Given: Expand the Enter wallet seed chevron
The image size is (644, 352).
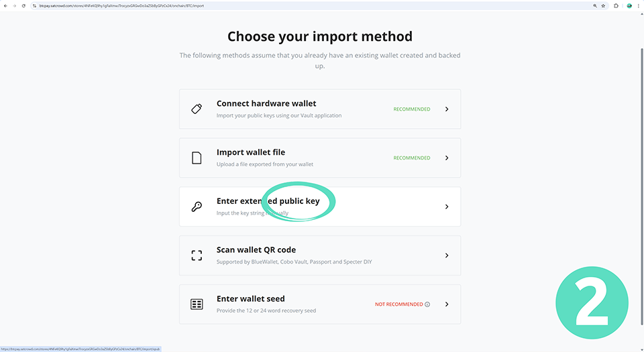Looking at the screenshot, I should click(447, 304).
